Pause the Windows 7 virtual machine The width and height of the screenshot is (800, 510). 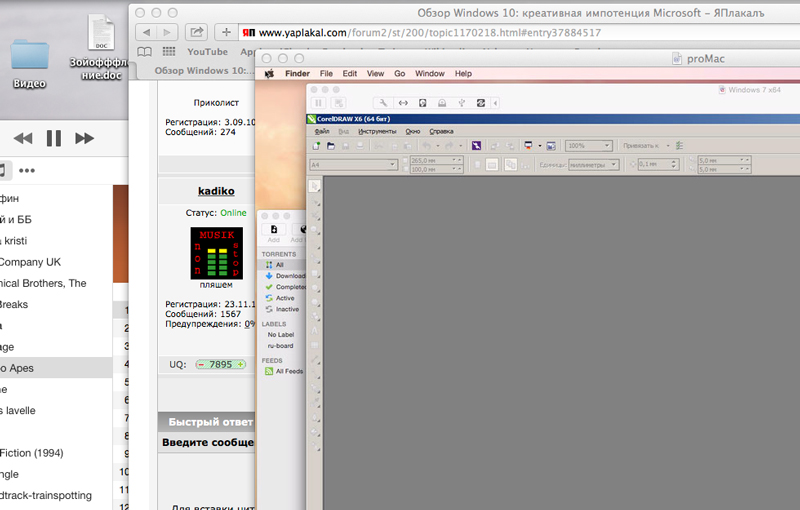tap(318, 103)
